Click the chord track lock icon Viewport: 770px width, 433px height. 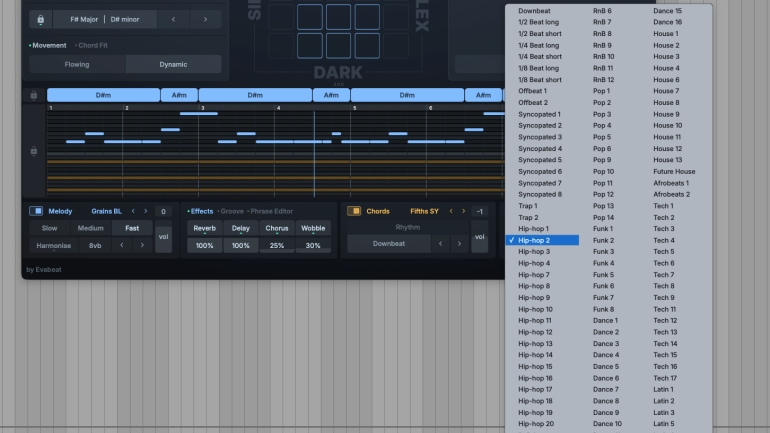click(x=33, y=96)
